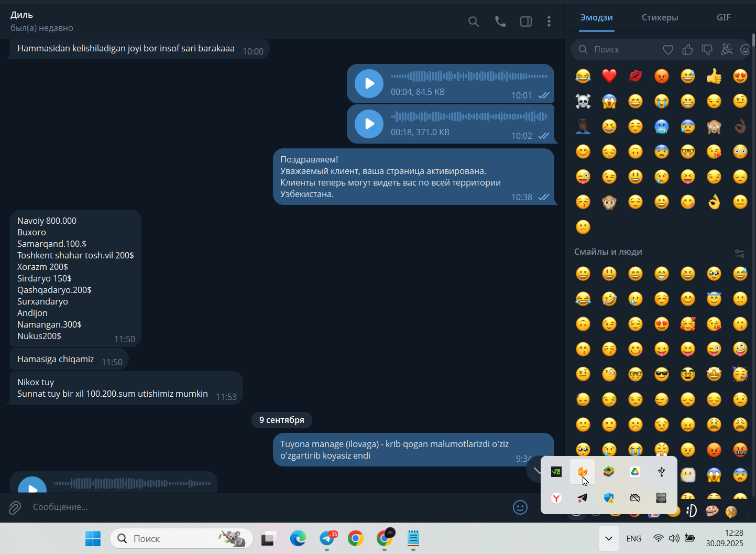Viewport: 756px width, 554px height.
Task: Seek in the 371.0 KB voice waveform
Action: 469,117
